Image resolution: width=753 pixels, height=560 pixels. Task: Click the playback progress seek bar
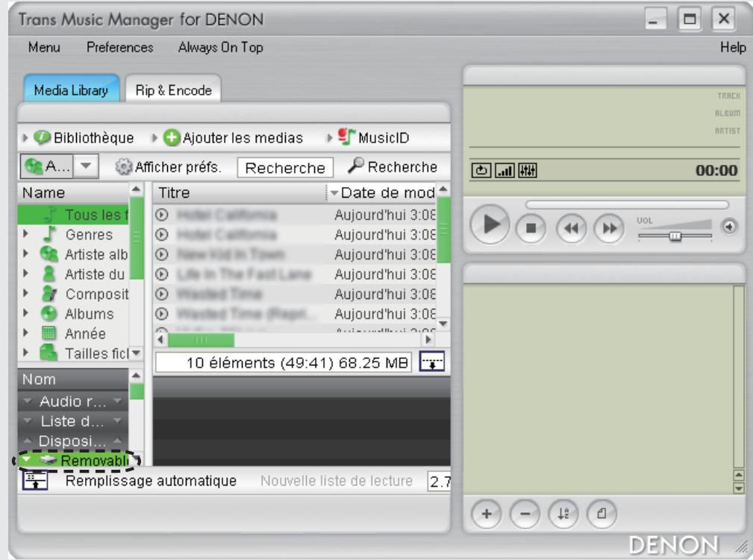coord(627,205)
